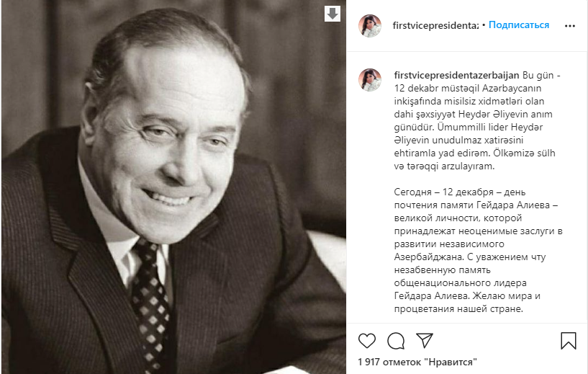Save the post with the bookmark icon

coord(568,340)
